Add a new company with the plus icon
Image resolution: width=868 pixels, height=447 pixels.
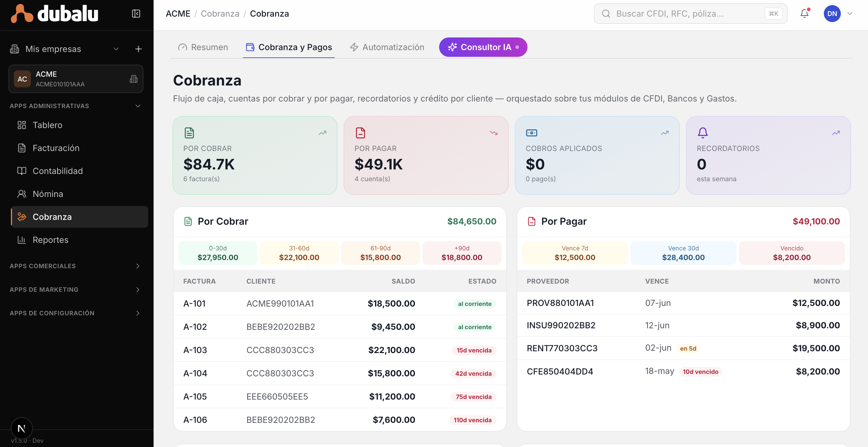pyautogui.click(x=139, y=49)
